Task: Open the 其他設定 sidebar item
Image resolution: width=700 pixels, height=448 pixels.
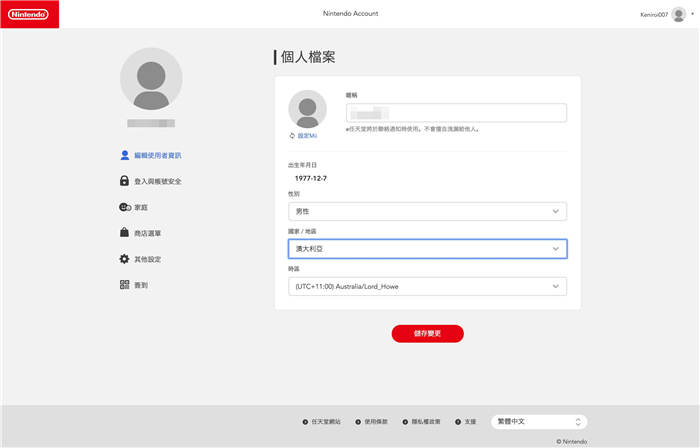Action: click(147, 259)
